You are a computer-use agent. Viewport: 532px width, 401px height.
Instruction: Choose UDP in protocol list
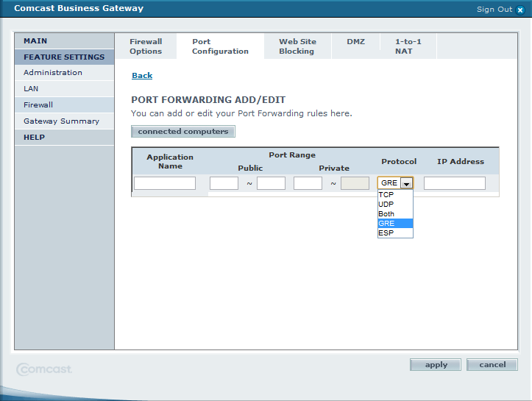pos(387,205)
